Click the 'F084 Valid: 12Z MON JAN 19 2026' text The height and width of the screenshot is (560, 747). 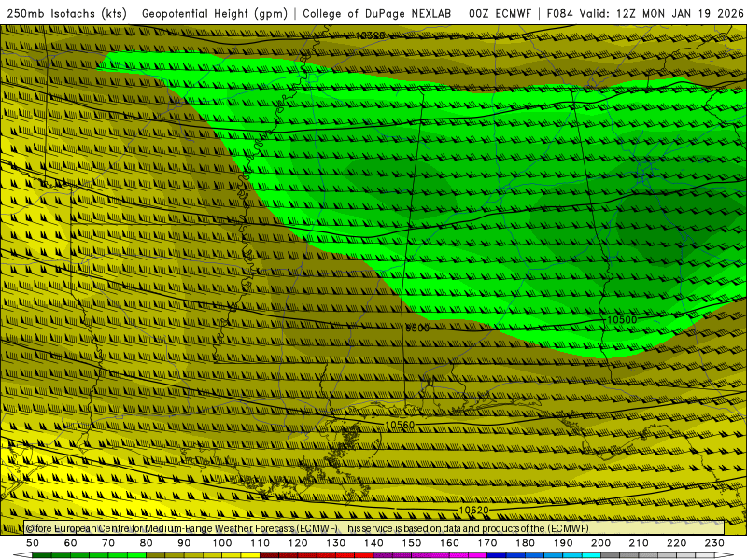point(645,13)
